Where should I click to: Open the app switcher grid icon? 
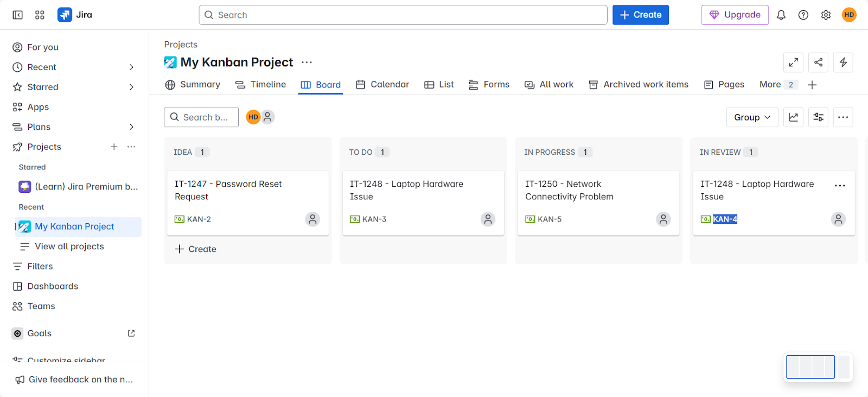click(40, 15)
